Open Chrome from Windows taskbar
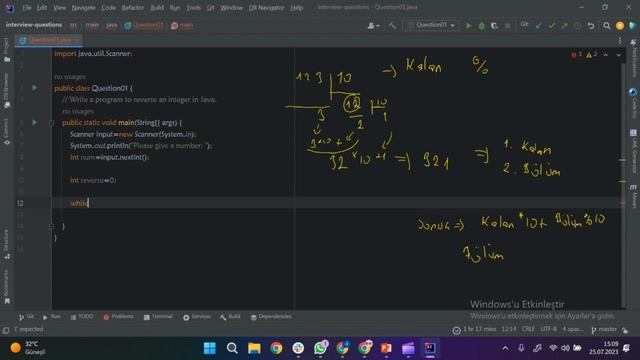The height and width of the screenshot is (360, 640). tap(276, 348)
